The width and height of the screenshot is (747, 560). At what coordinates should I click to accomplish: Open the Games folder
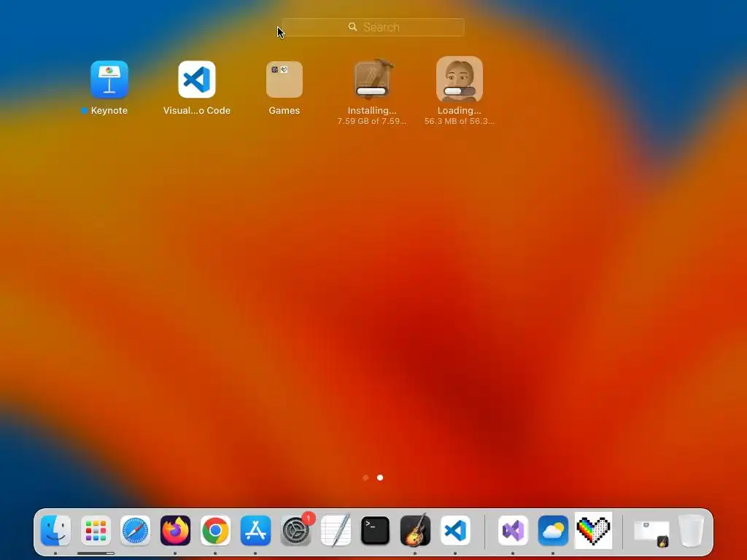coord(285,79)
